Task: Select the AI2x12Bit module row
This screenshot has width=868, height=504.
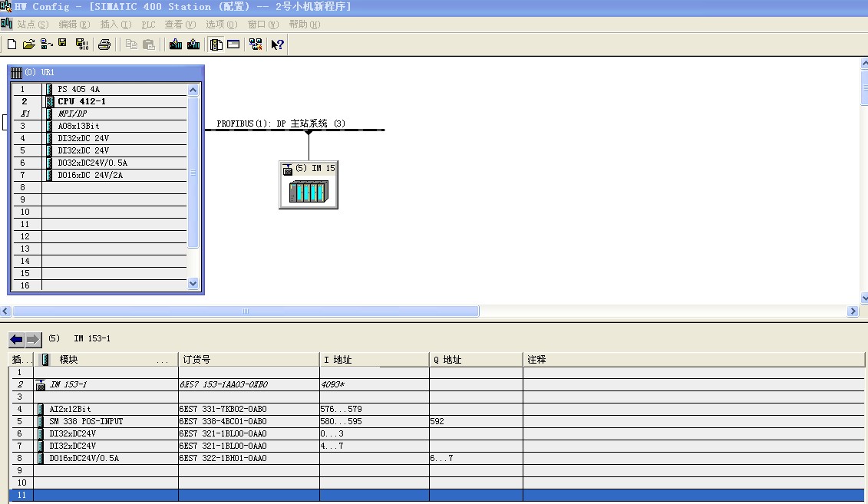Action: coord(437,410)
